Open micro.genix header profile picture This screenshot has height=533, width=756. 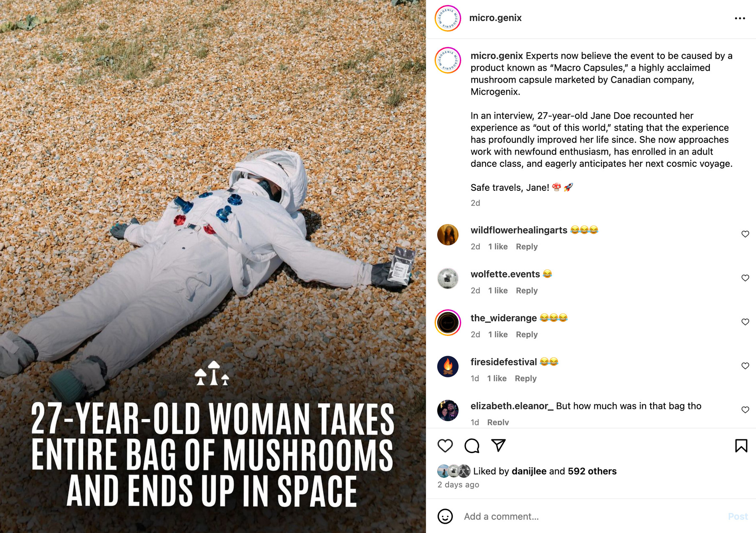click(448, 18)
